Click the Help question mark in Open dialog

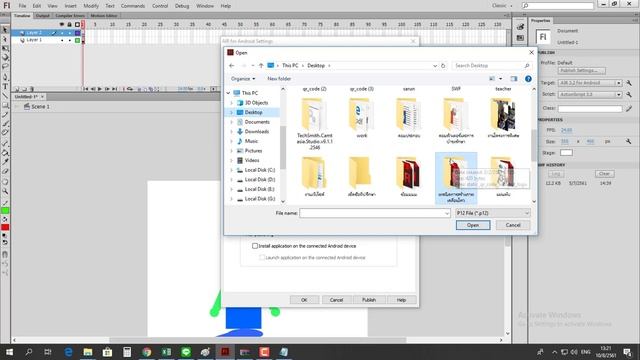pos(528,79)
